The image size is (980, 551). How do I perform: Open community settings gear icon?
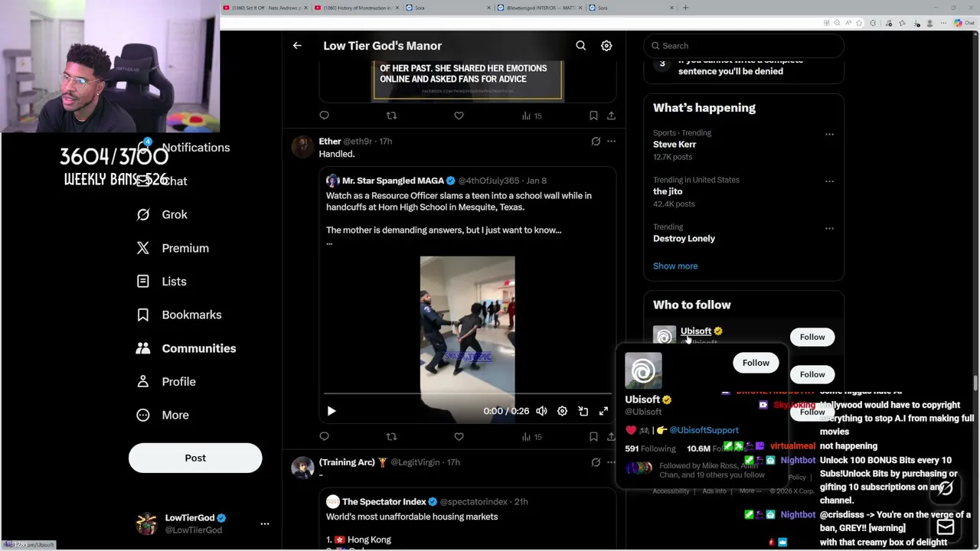pyautogui.click(x=606, y=46)
